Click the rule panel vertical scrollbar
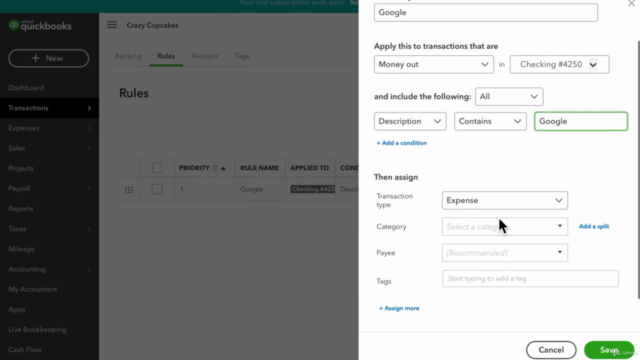 point(638,169)
